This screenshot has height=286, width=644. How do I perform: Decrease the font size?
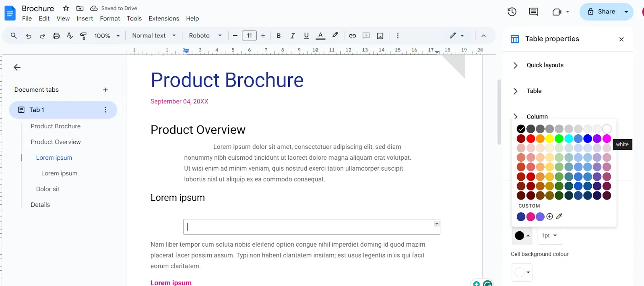click(x=235, y=36)
